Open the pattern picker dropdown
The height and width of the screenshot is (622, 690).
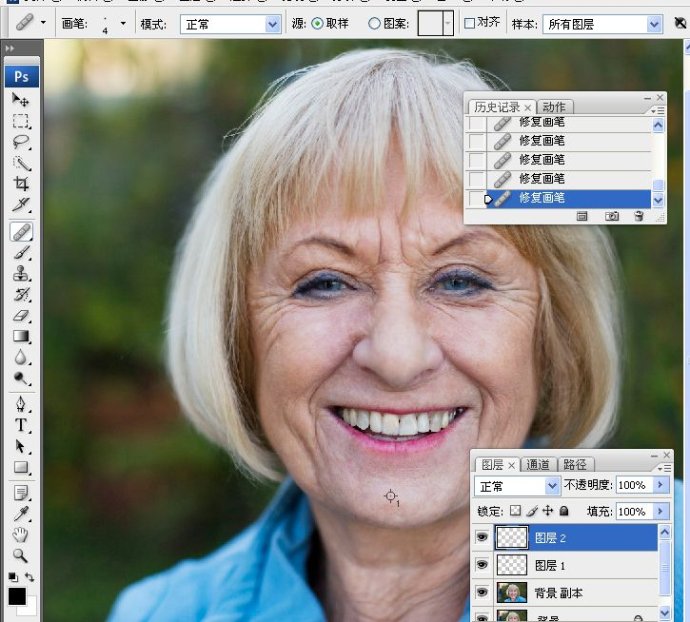click(448, 24)
